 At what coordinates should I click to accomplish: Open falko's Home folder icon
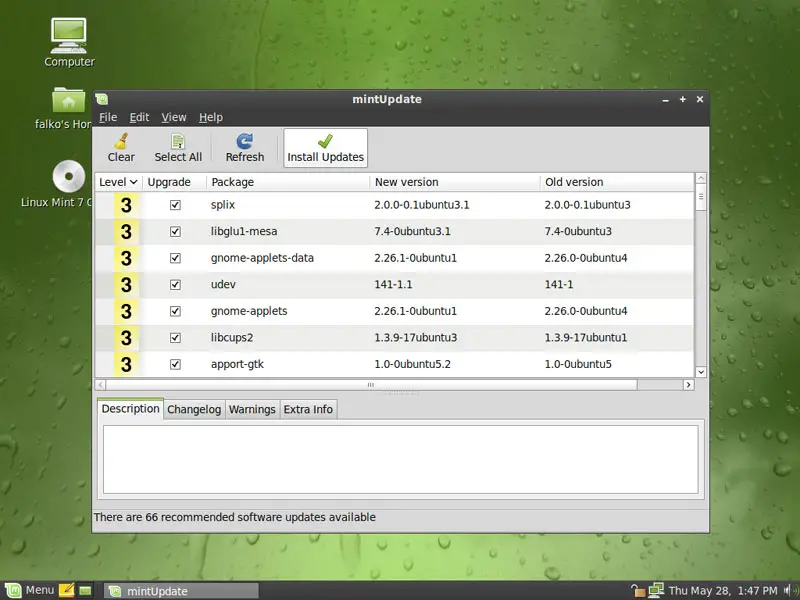click(x=69, y=100)
